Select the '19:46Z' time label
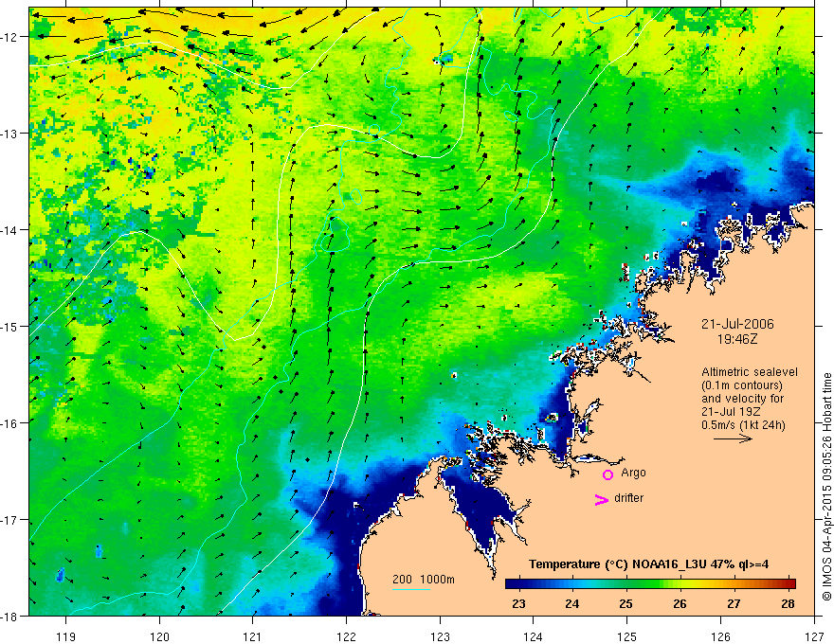This screenshot has width=834, height=644. tap(737, 339)
